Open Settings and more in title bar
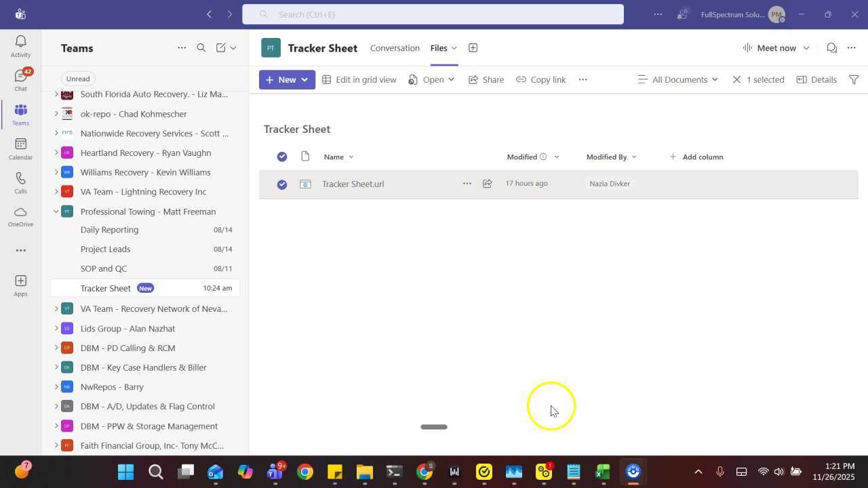 [658, 14]
